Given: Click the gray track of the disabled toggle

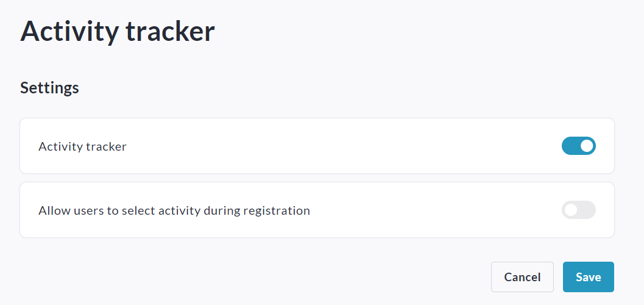Looking at the screenshot, I should [587, 210].
